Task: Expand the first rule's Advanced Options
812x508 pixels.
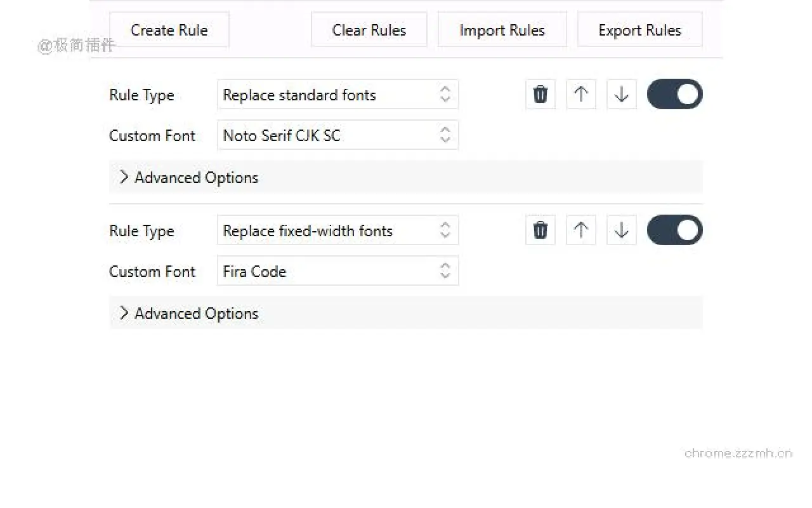Action: (x=197, y=177)
